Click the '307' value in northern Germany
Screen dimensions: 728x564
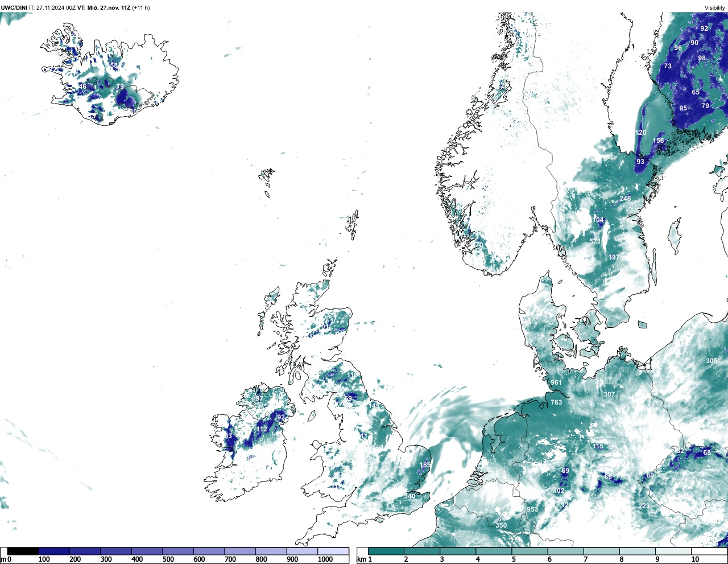click(x=609, y=394)
